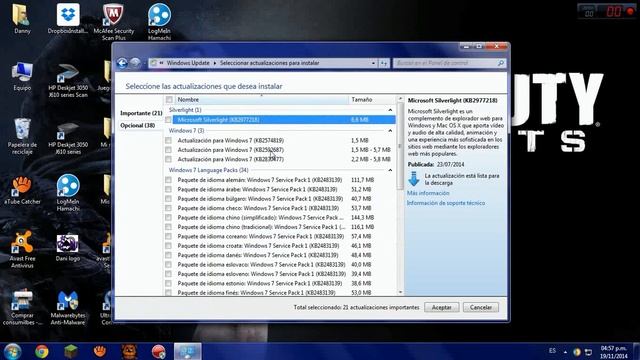
Task: Launch aTube Catcher from the desktop
Action: pos(22,190)
